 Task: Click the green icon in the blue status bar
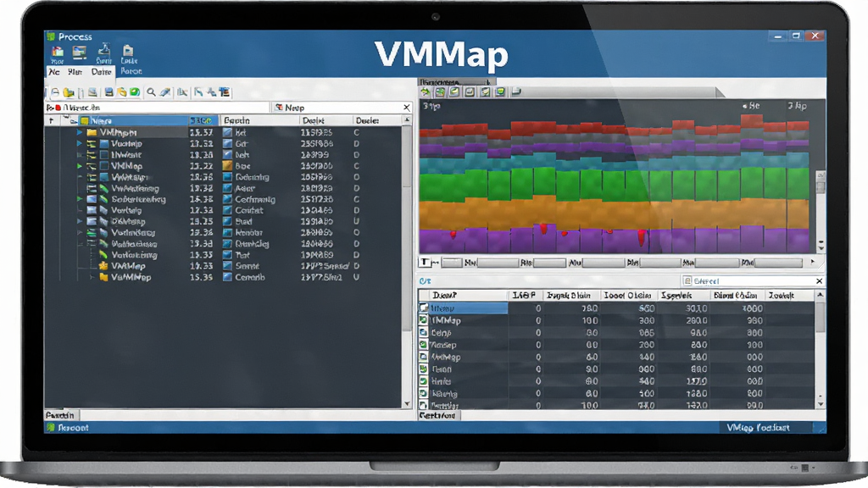[x=51, y=427]
